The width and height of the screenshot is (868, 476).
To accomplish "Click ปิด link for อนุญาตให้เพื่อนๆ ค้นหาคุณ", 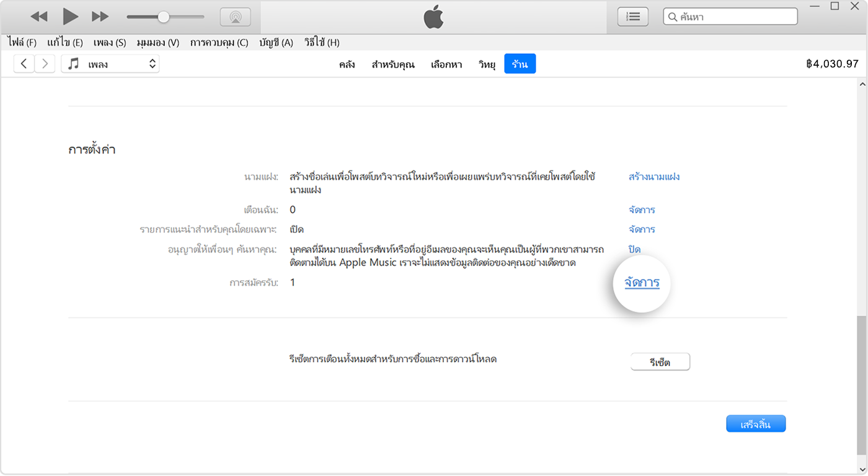I will (x=634, y=249).
